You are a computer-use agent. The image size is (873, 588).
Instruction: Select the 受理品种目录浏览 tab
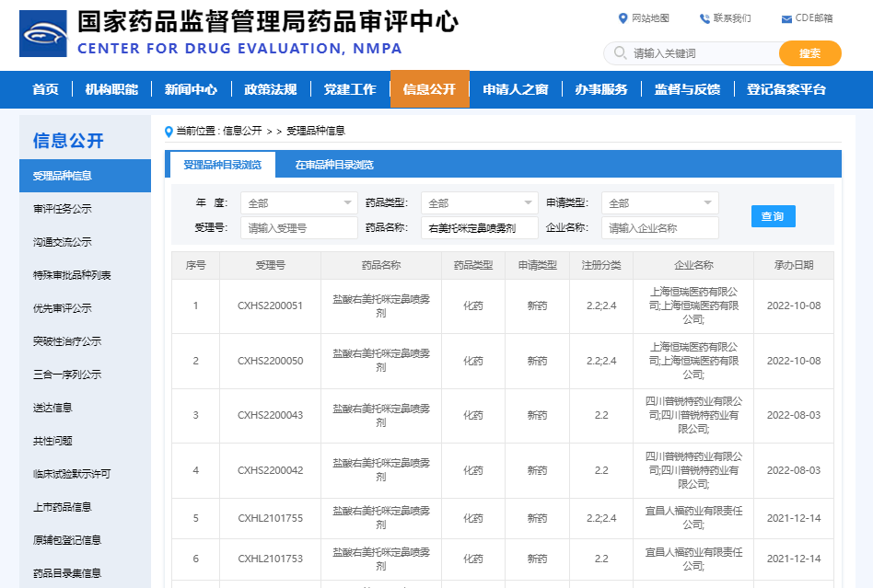(x=222, y=165)
